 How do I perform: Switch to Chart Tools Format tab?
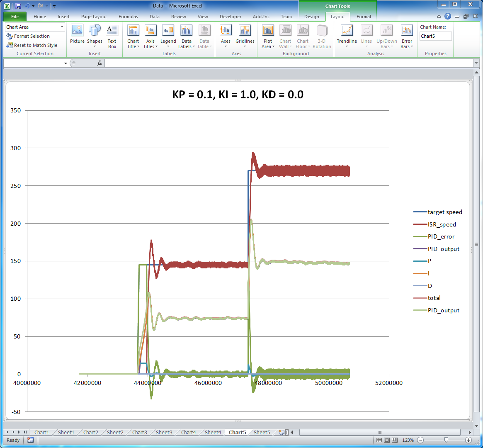[364, 17]
